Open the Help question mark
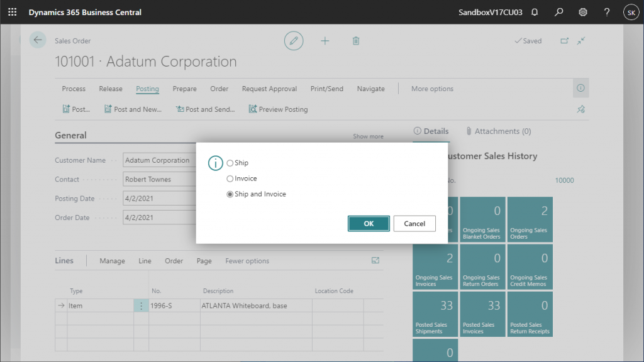This screenshot has width=644, height=362. [x=607, y=13]
